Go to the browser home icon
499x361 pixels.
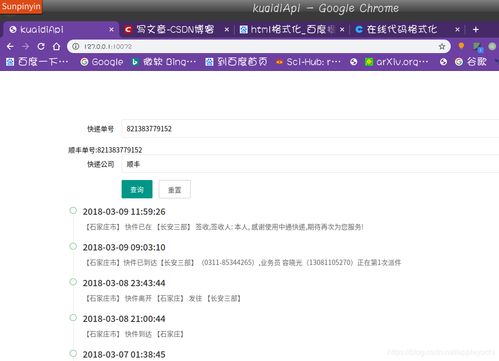tap(57, 46)
